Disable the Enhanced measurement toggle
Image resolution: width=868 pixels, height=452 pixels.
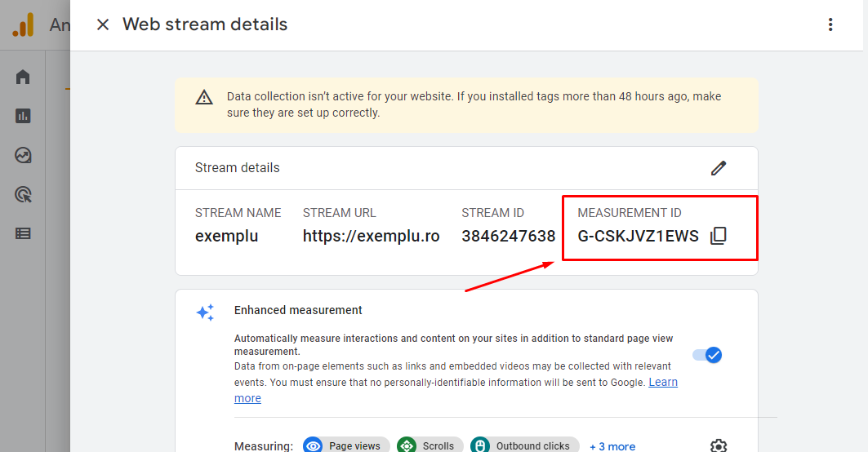coord(707,355)
